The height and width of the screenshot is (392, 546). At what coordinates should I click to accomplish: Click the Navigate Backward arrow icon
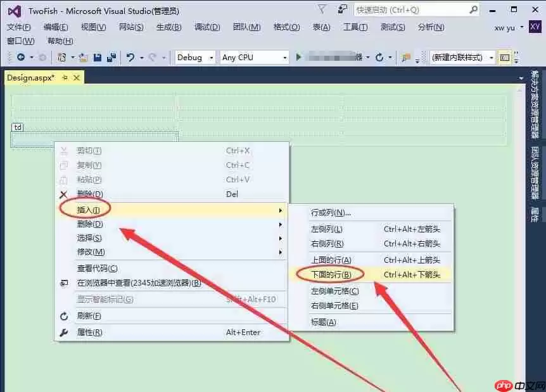[x=21, y=57]
